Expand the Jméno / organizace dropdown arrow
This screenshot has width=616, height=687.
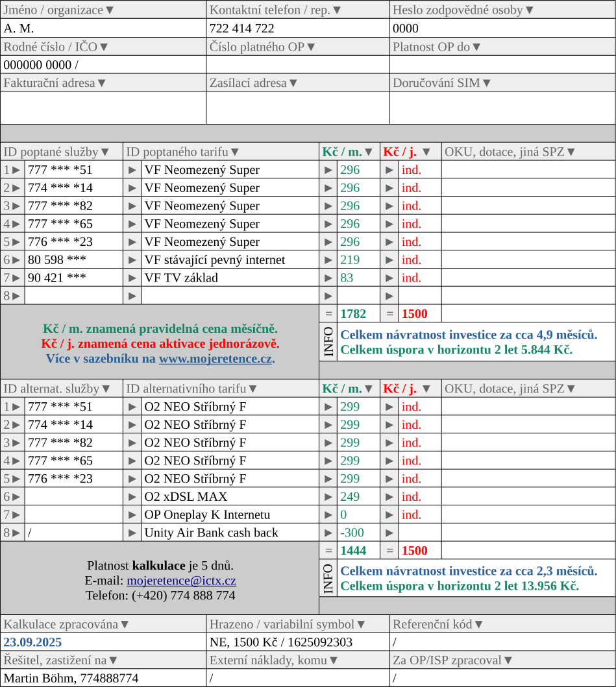(110, 10)
